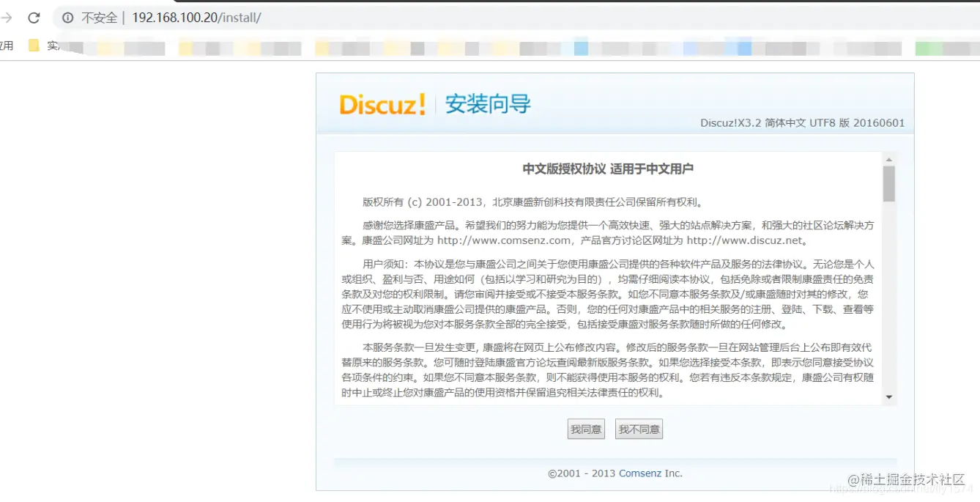Viewport: 980px width, 502px height.
Task: Click the 版权所有 (c) 2001-2013 copyright line
Action: [533, 203]
